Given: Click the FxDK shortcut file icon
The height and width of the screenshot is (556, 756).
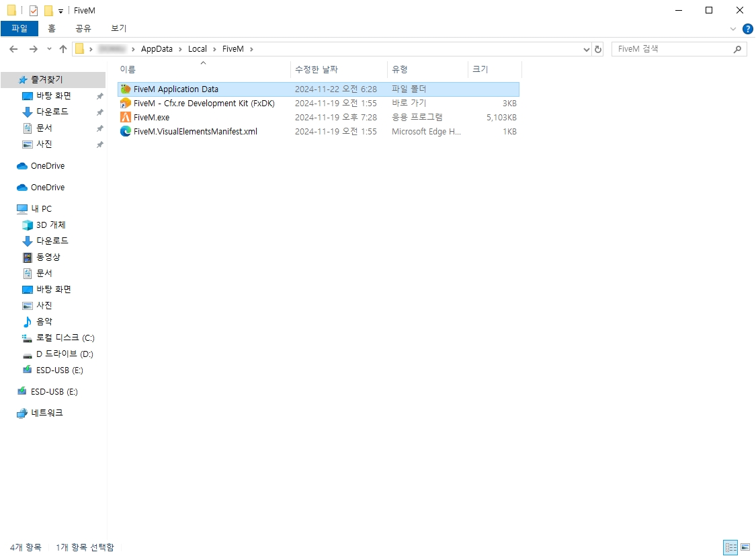Looking at the screenshot, I should 125,104.
